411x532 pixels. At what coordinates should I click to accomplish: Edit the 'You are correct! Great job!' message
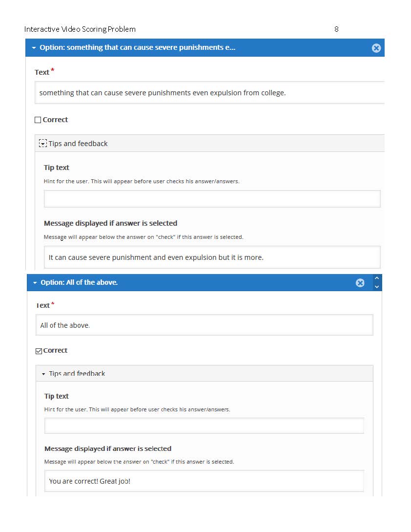[204, 481]
